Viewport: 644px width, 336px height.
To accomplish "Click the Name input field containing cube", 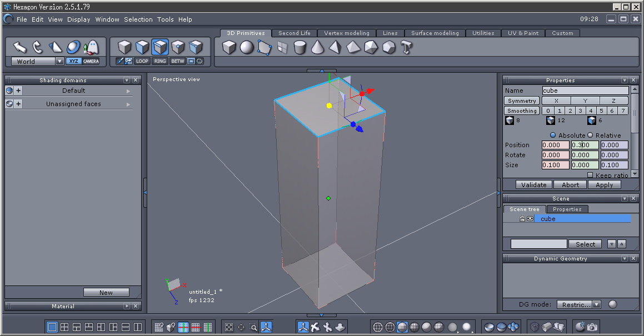I will (585, 91).
